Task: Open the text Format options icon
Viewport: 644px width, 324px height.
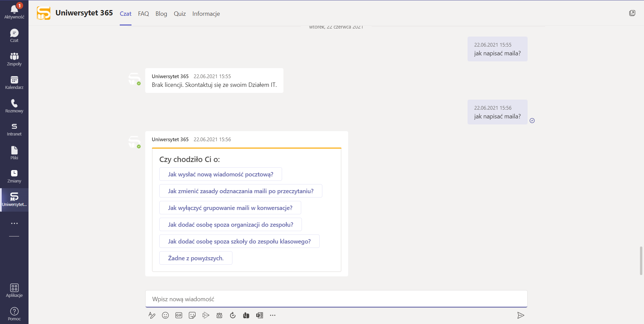Action: [152, 315]
